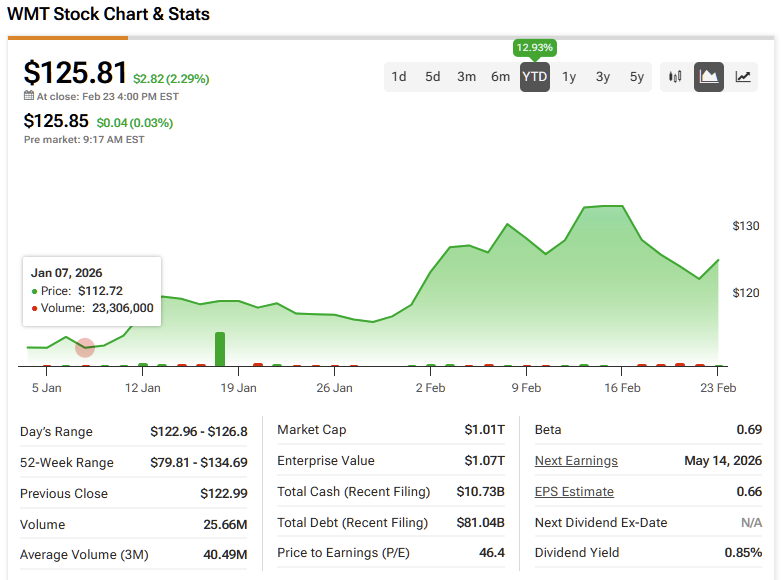Click the Average Volume (3M) label
The height and width of the screenshot is (580, 782).
[84, 555]
